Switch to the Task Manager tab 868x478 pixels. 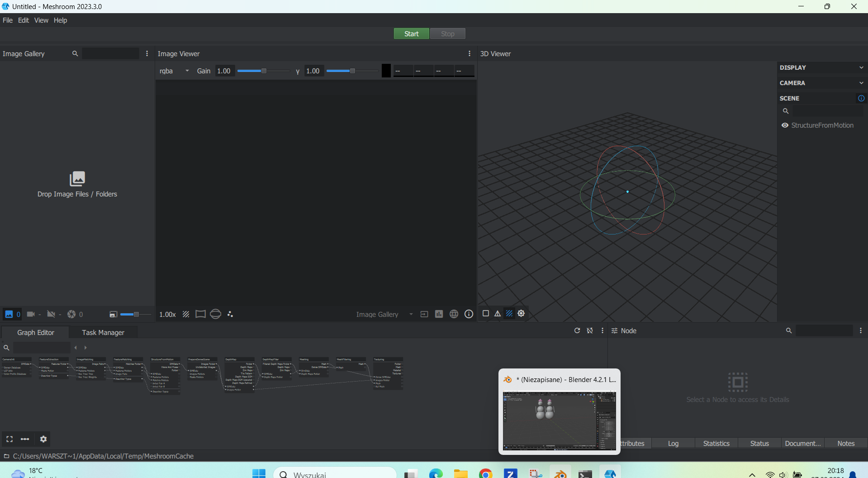click(x=103, y=333)
